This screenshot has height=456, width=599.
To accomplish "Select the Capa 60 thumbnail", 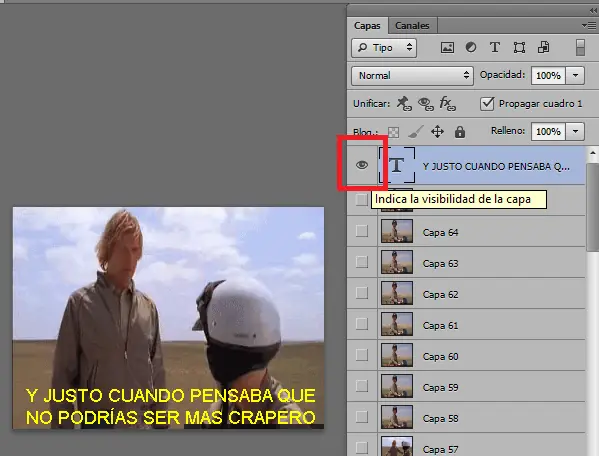I will 397,355.
